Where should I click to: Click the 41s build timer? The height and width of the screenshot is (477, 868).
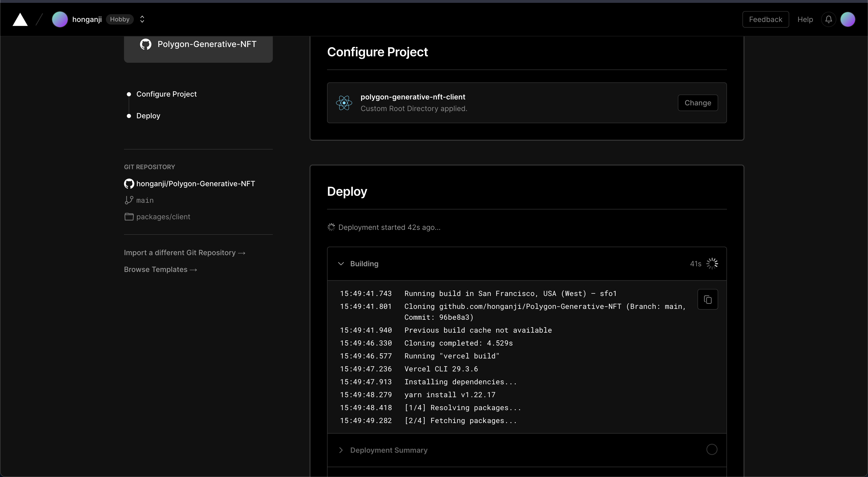click(x=695, y=264)
